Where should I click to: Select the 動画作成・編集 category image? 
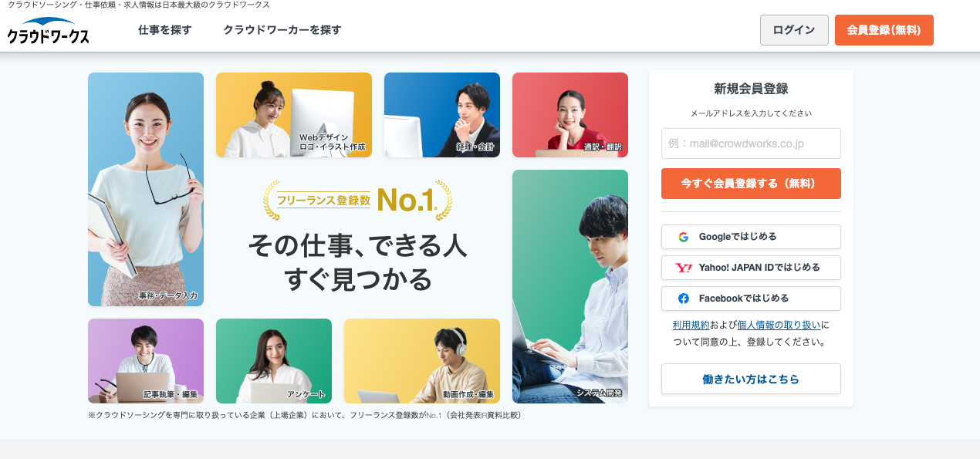coord(422,361)
